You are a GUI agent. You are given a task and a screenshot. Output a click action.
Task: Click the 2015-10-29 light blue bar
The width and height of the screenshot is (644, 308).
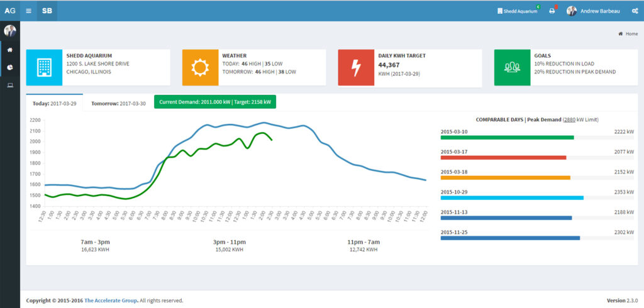point(512,198)
